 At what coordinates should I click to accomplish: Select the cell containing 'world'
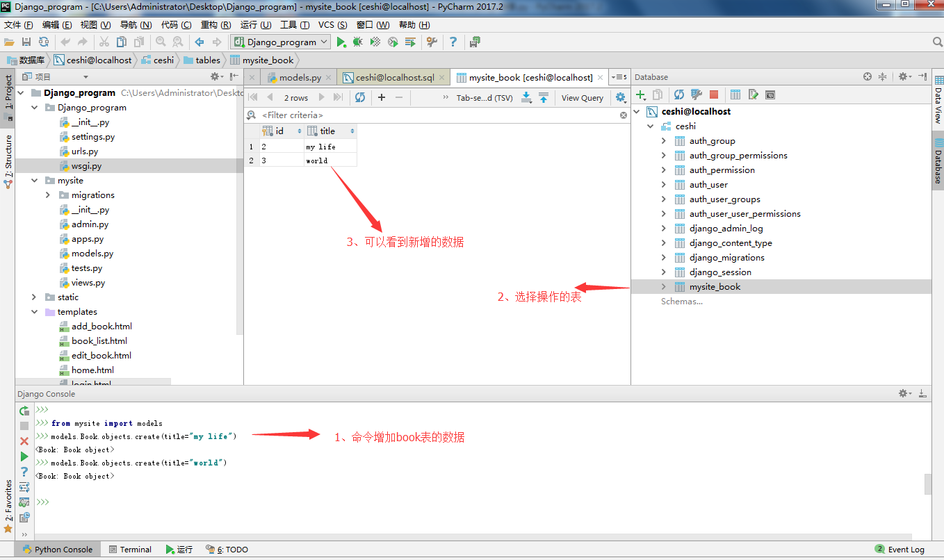click(330, 160)
